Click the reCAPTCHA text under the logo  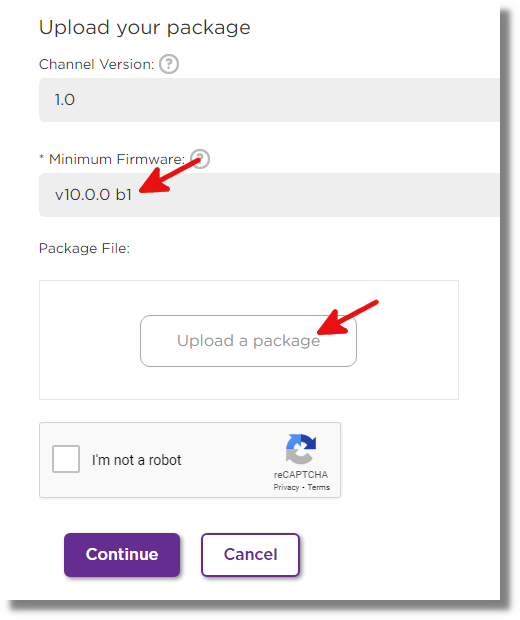click(301, 474)
